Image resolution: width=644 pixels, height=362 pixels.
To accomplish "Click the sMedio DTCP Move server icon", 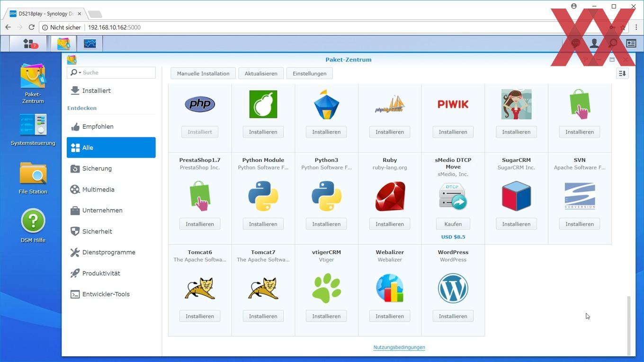I will 453,196.
